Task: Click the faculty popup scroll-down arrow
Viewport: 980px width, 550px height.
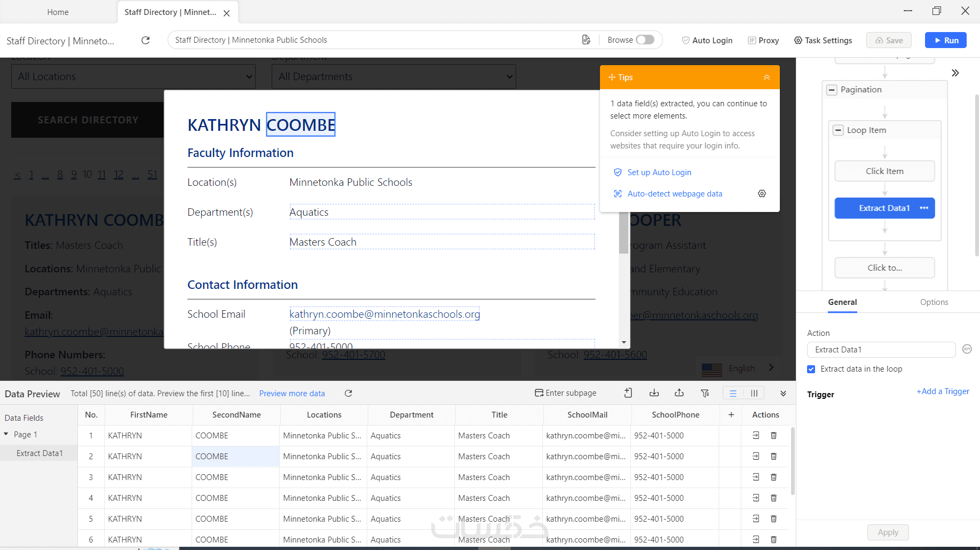Action: pos(623,342)
